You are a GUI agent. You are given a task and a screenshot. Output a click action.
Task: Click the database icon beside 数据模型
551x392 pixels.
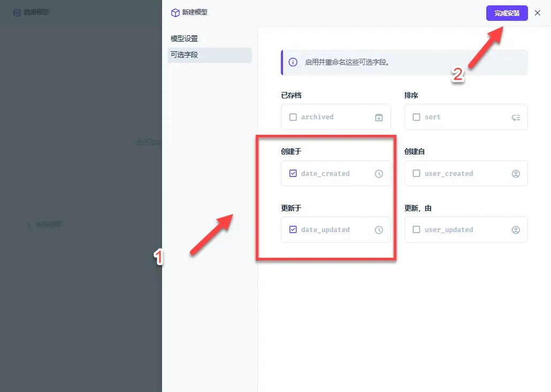pos(17,13)
